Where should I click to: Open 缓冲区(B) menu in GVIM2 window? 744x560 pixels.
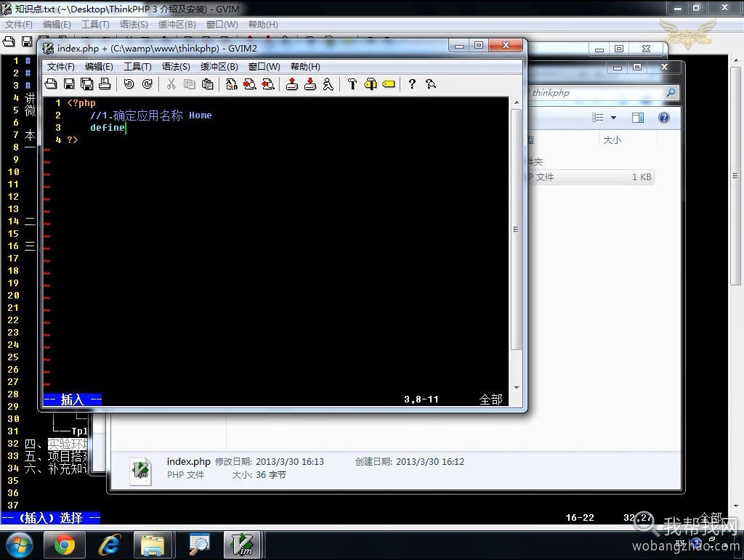[219, 66]
